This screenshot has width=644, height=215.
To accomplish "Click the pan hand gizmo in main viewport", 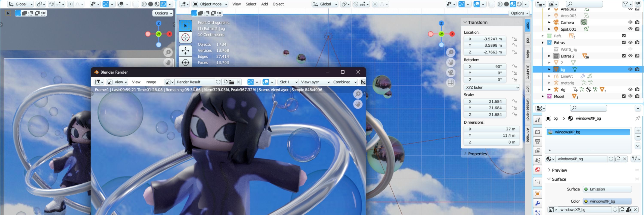I will click(x=451, y=62).
